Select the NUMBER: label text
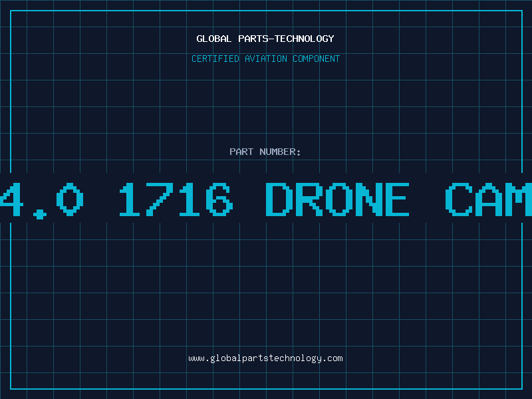 280,152
